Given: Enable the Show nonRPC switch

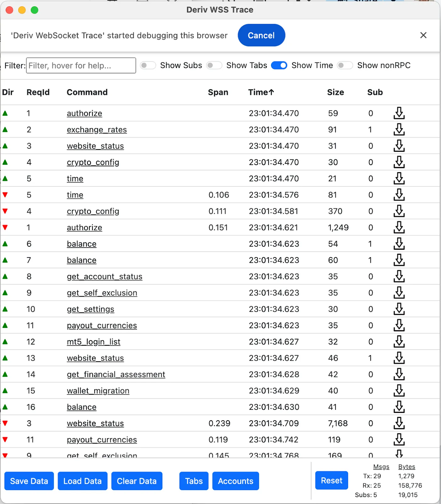Looking at the screenshot, I should click(x=345, y=65).
